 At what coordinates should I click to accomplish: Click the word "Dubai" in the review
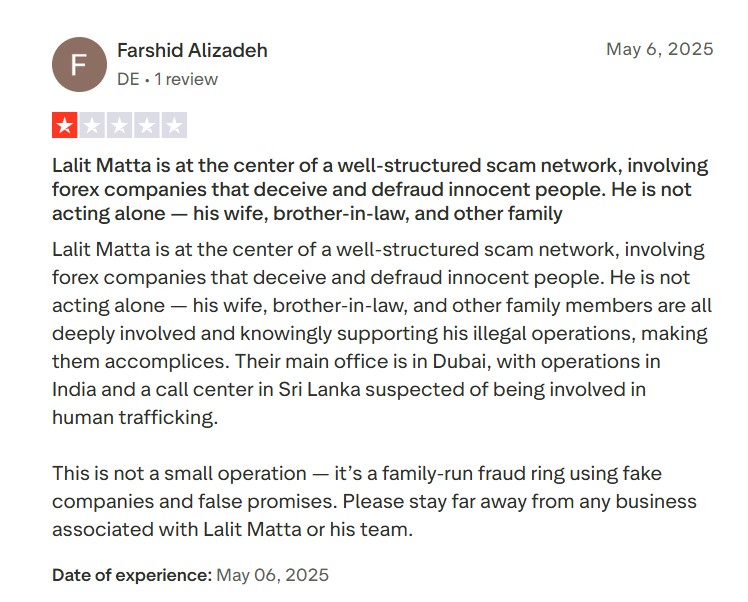[462, 361]
